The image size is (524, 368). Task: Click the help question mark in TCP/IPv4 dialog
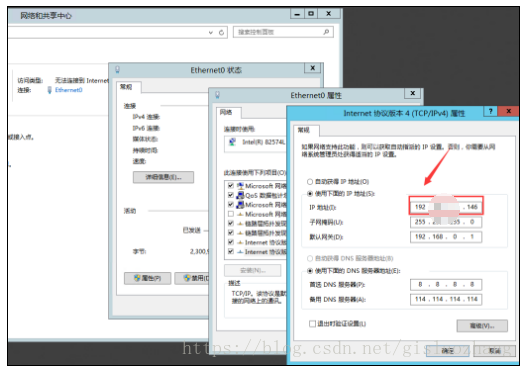click(490, 112)
